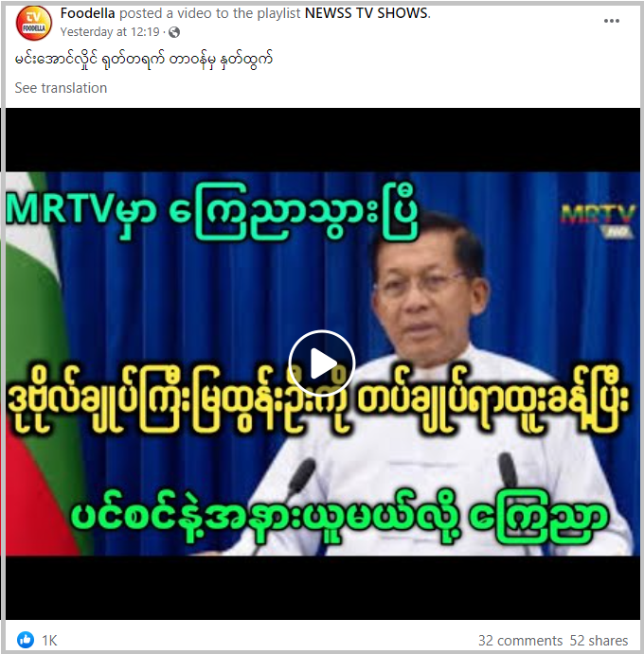Play the video with the circular play button
644x654 pixels.
322,363
